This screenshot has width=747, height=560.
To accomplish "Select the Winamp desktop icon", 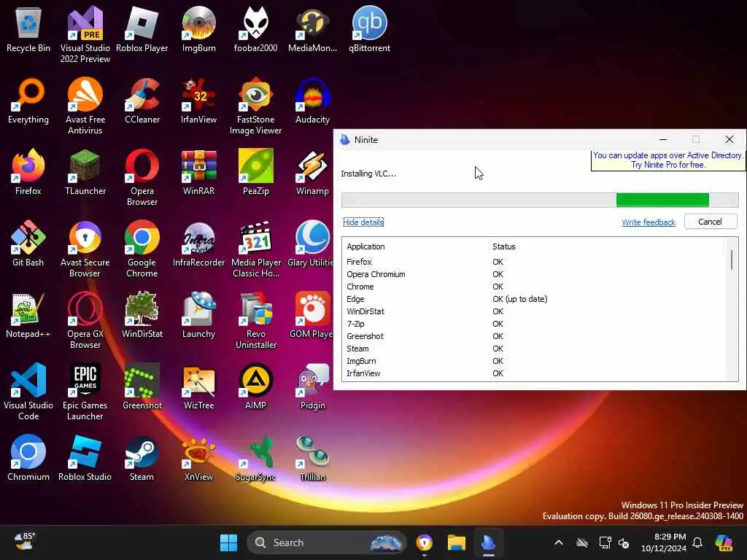I will [x=312, y=172].
